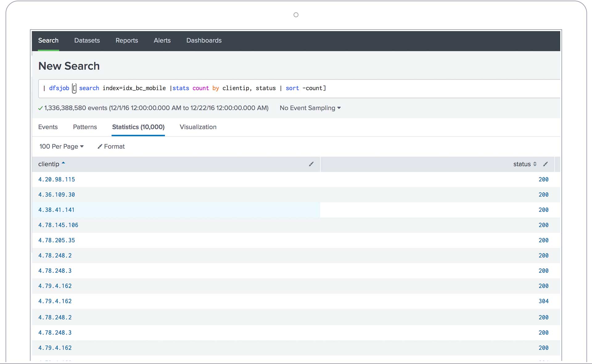Click inside the search query field
The height and width of the screenshot is (364, 592).
tap(299, 88)
